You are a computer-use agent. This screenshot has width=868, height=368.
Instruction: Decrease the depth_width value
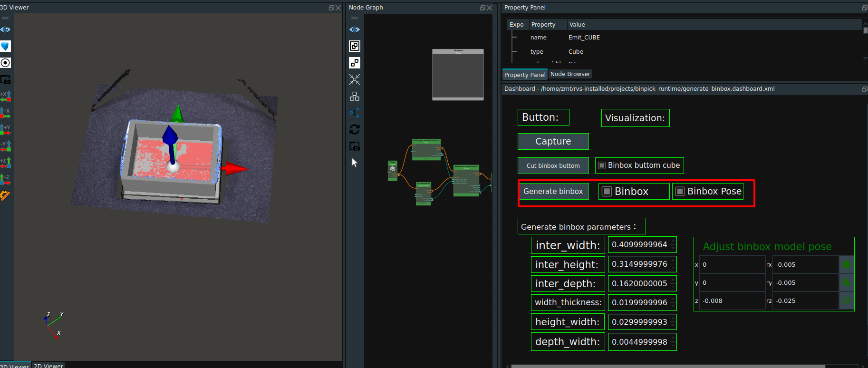tap(673, 345)
